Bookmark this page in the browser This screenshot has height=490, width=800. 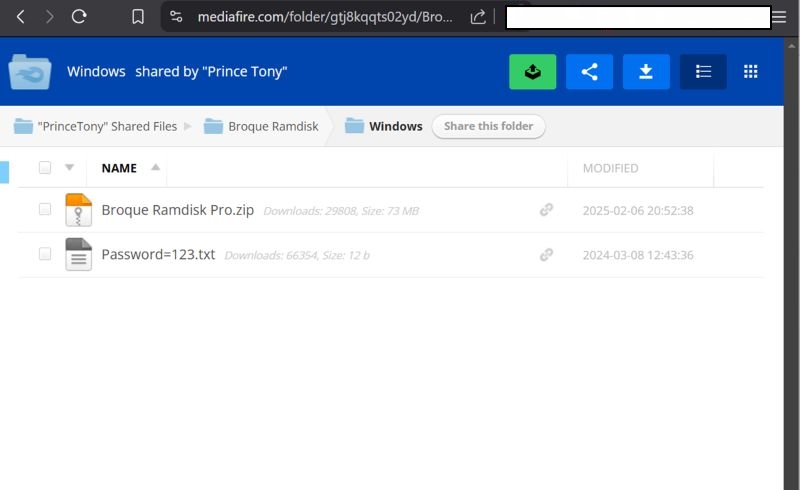pos(138,17)
